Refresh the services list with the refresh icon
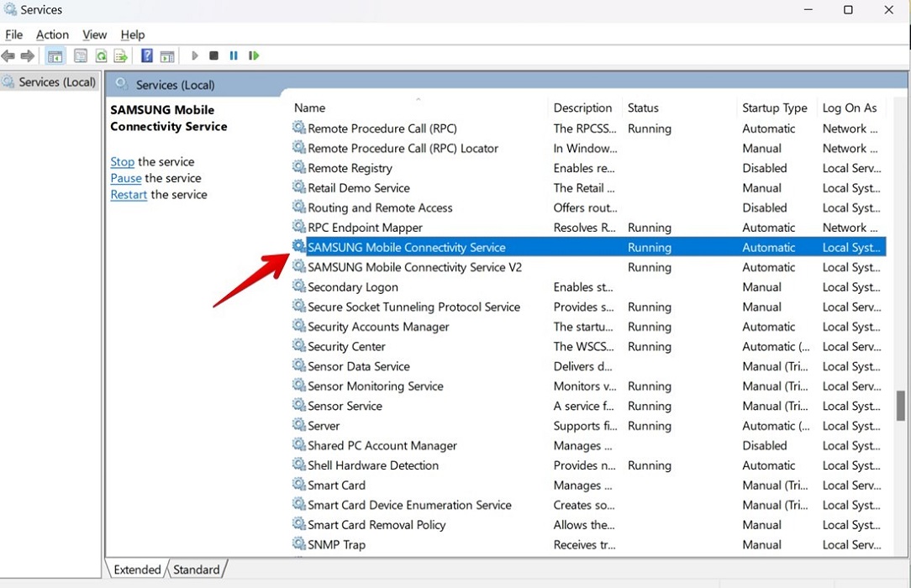Viewport: 911px width, 588px height. coord(101,55)
